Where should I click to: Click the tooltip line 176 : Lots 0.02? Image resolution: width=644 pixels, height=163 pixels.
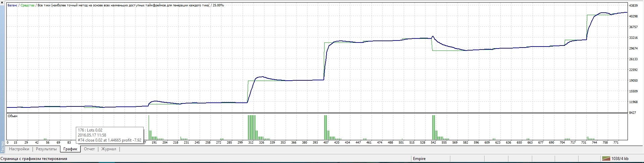click(x=90, y=130)
